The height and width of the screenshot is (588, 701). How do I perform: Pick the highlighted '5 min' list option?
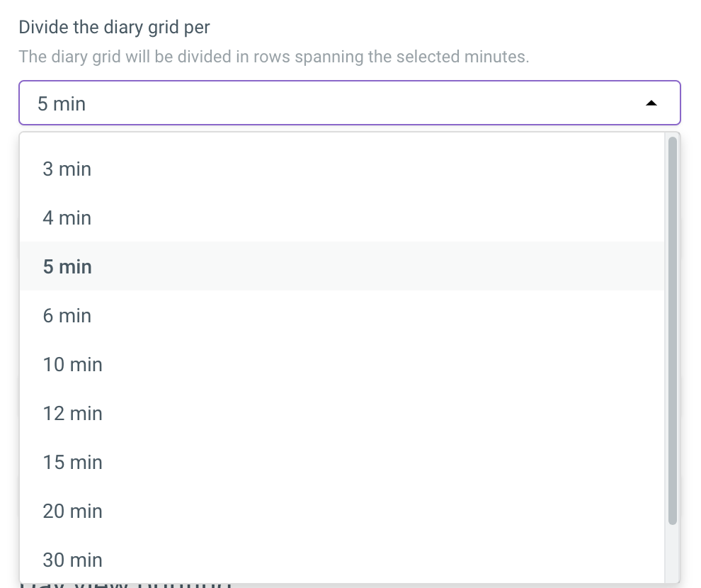pos(67,267)
